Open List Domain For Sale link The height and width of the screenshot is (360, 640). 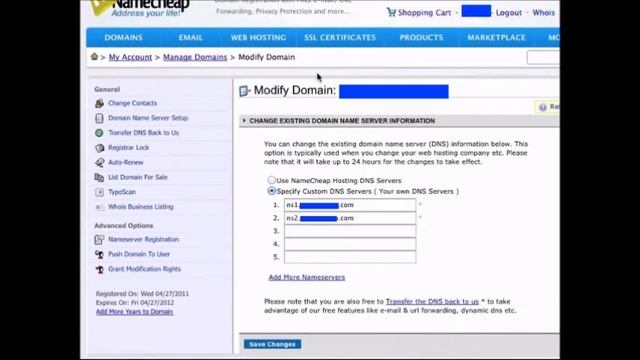click(138, 177)
